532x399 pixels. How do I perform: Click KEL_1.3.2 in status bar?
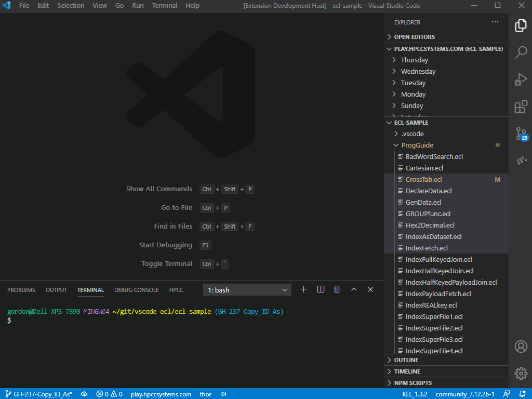415,394
